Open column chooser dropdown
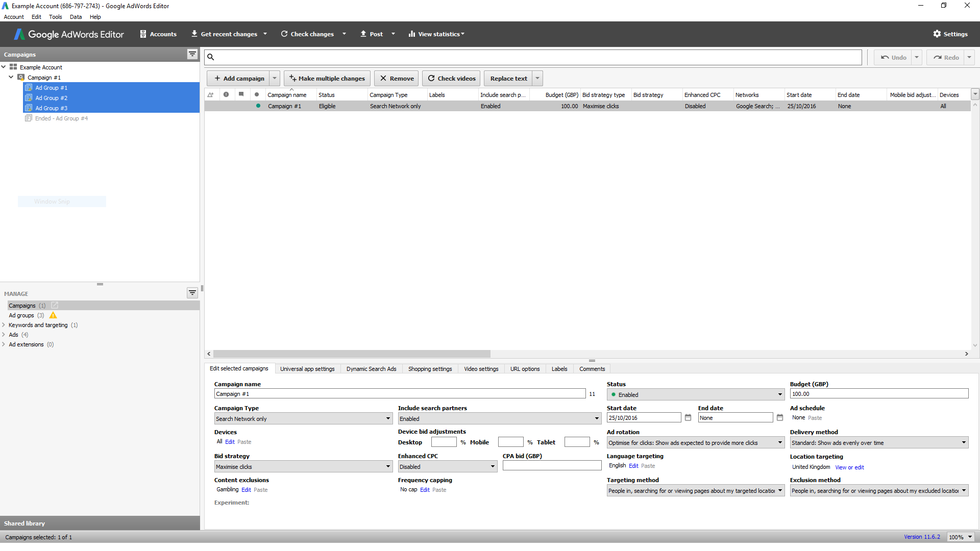Screen dimensions: 980x551 click(975, 94)
